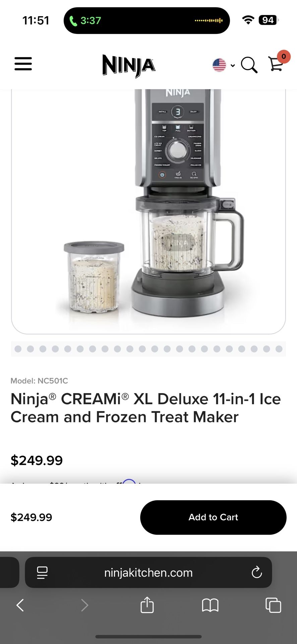Screen dimensions: 297x644
Task: Open the Safari share sheet
Action: point(147,604)
